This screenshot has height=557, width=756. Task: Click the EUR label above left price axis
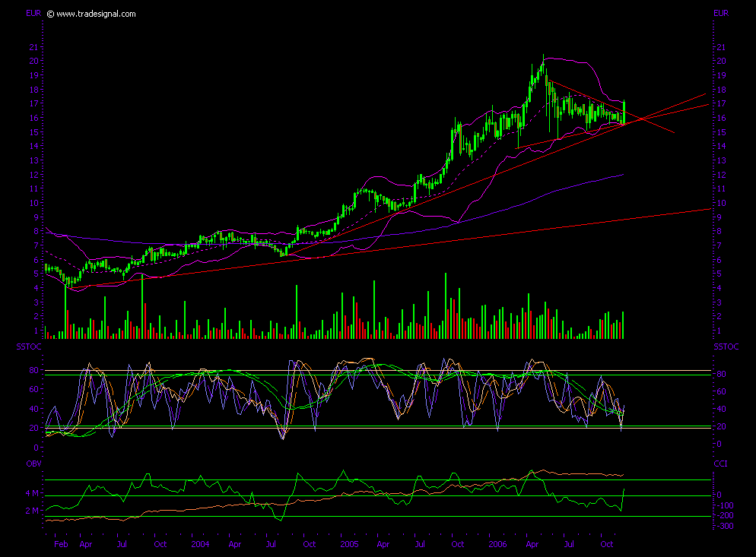(x=33, y=14)
